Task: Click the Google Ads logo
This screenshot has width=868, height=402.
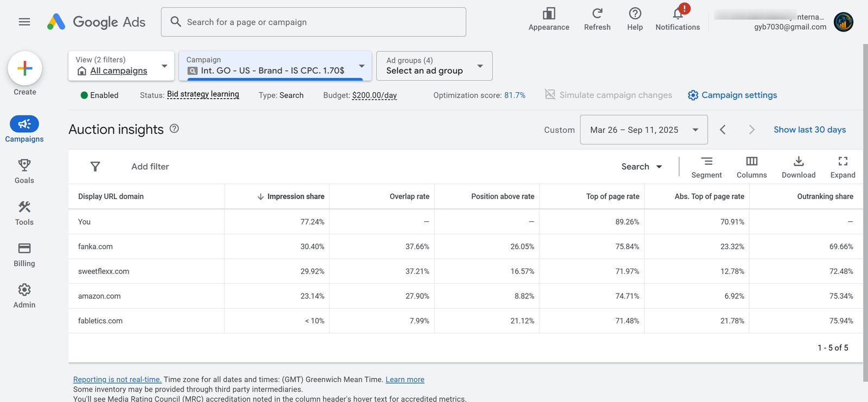Action: (96, 22)
